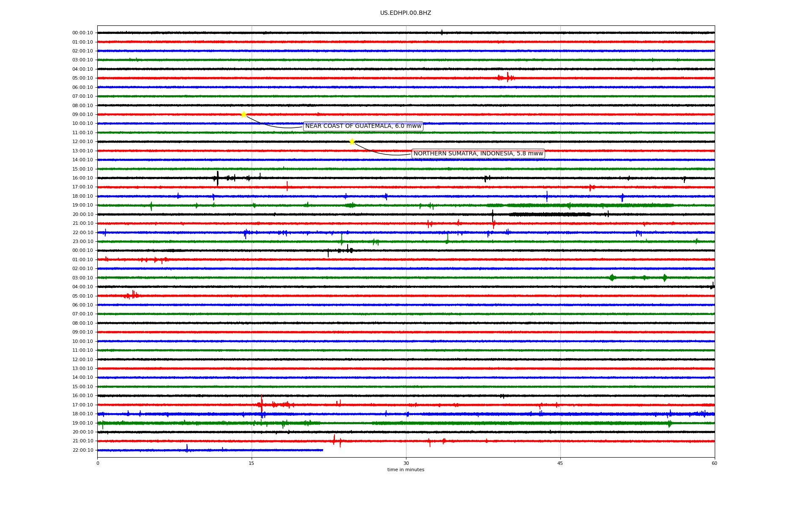Click the yellow star marking the Sumatra event
812x508 pixels.
tap(352, 141)
